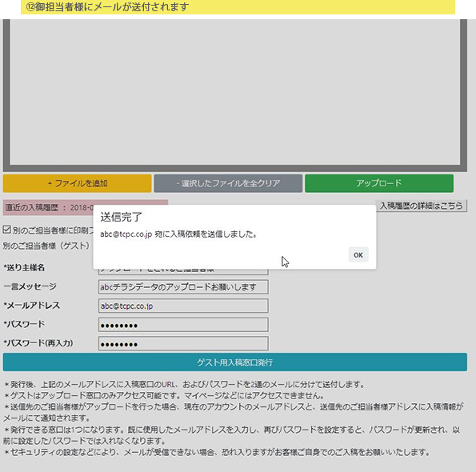Click OK in the 送信完了 dialog
476x472 pixels.
pos(358,254)
